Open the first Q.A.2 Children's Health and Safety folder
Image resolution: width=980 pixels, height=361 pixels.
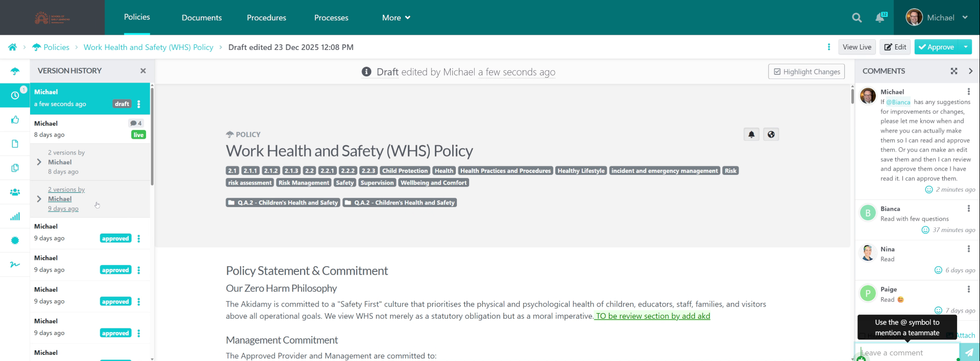(283, 202)
